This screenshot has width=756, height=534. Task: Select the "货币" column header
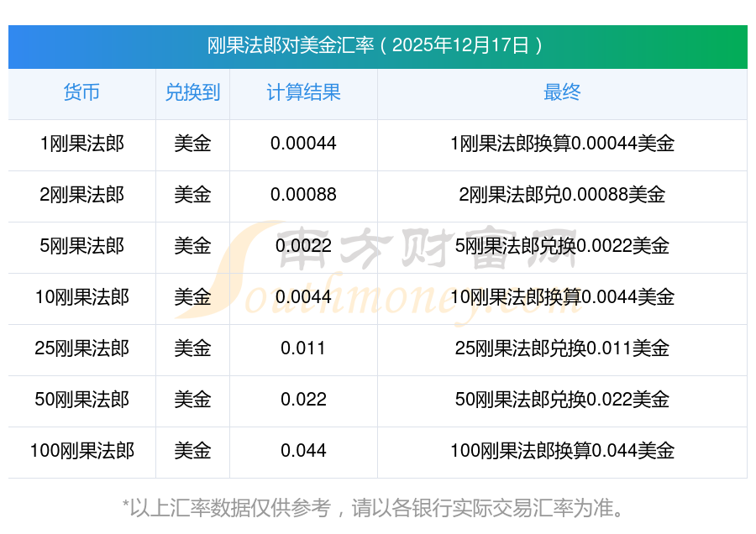click(x=81, y=92)
